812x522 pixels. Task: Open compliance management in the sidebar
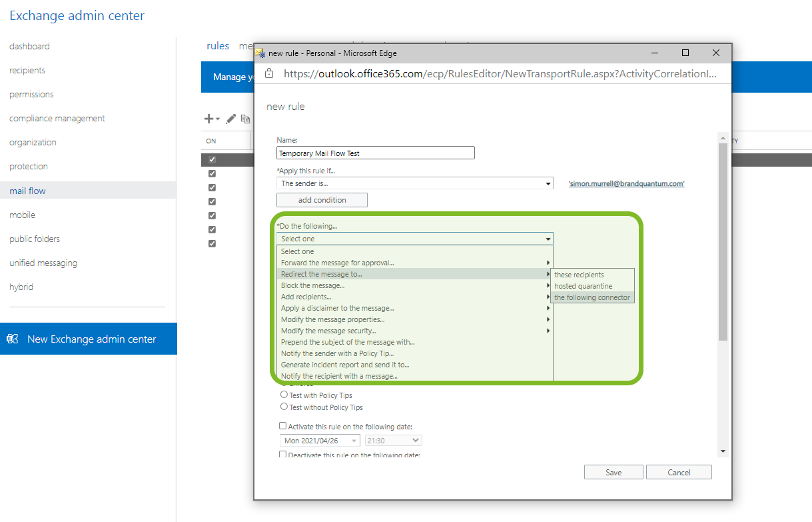tap(57, 118)
